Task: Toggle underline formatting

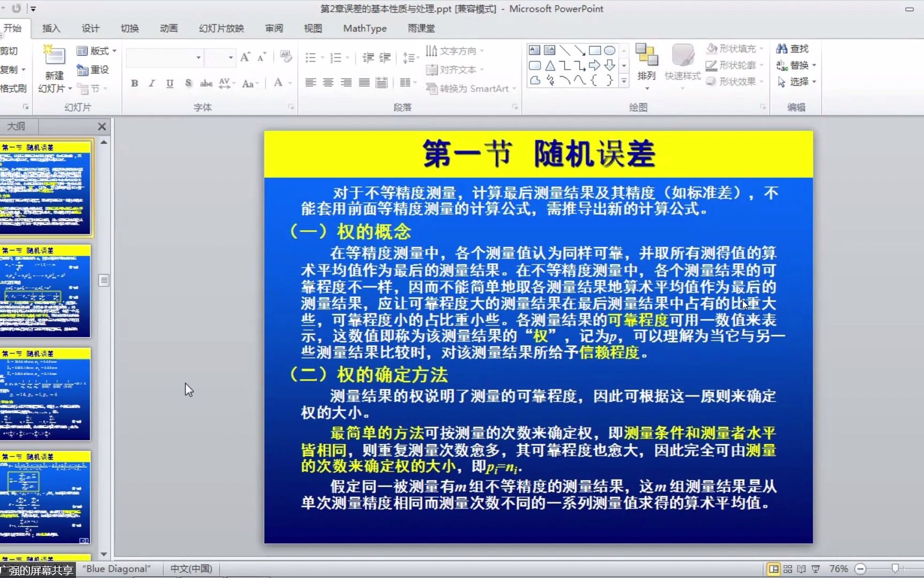Action: click(170, 83)
